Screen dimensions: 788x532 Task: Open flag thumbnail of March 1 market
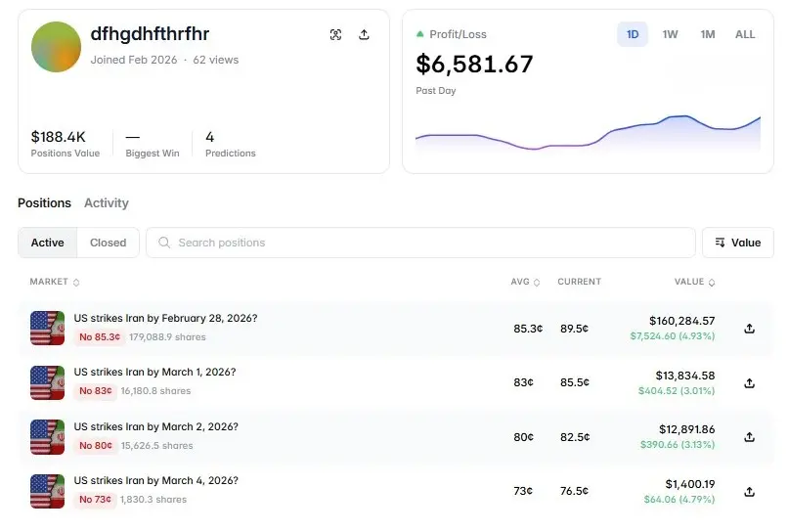point(47,382)
